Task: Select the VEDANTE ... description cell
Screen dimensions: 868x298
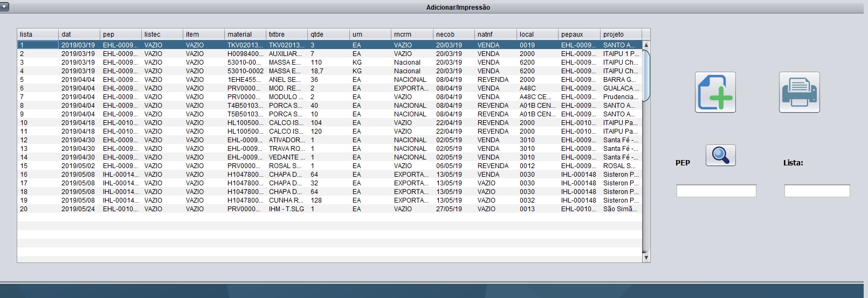Action: point(287,157)
